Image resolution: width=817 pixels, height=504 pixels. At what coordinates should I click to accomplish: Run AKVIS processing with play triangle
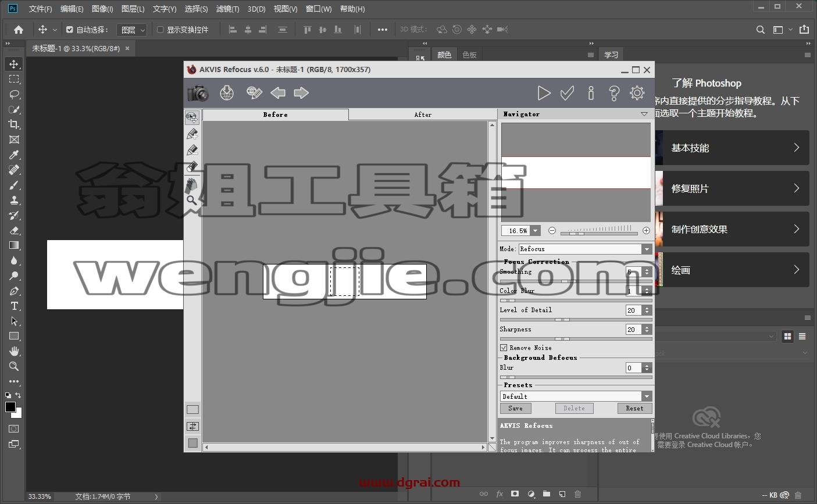pos(544,93)
